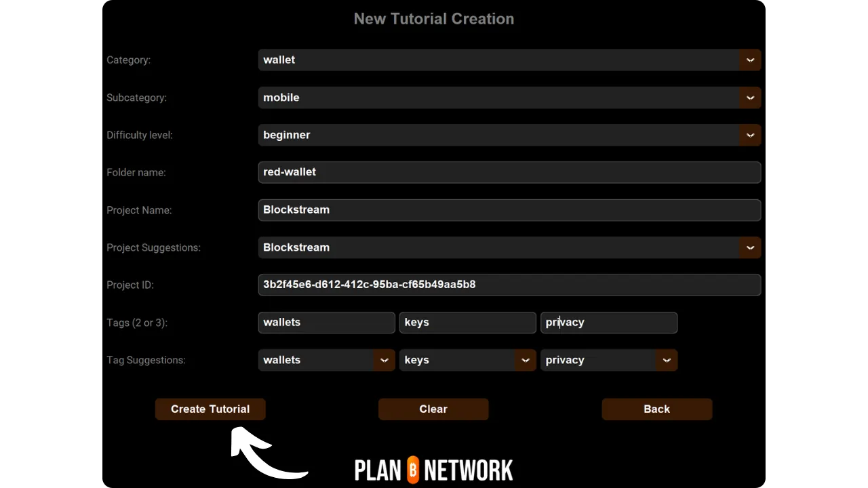Open the privacy tag suggestion dropdown
Image resolution: width=868 pixels, height=488 pixels.
tap(667, 360)
